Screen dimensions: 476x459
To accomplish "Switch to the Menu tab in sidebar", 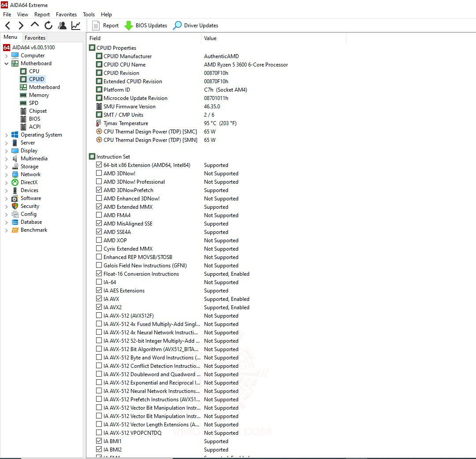I will (10, 37).
